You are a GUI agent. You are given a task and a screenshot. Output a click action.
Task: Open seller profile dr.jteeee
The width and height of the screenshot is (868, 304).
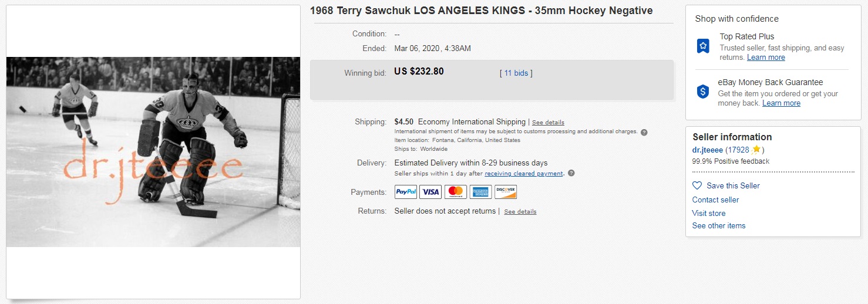(708, 150)
